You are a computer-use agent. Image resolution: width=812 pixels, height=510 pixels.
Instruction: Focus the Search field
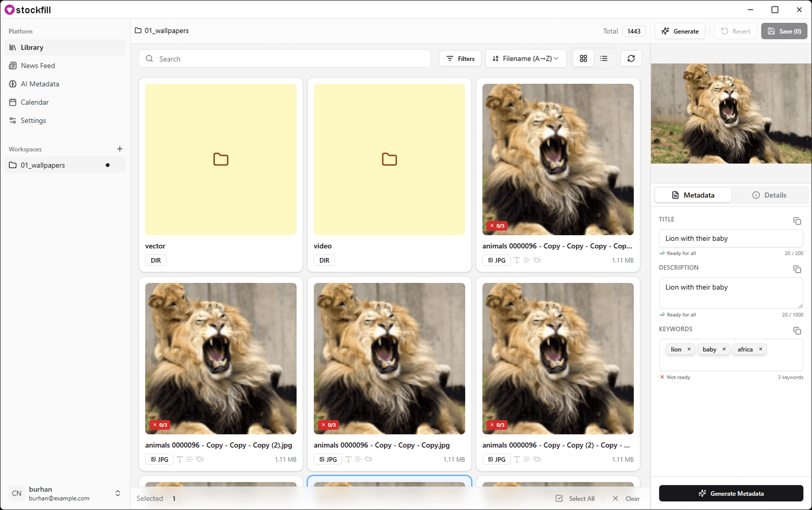(x=285, y=58)
